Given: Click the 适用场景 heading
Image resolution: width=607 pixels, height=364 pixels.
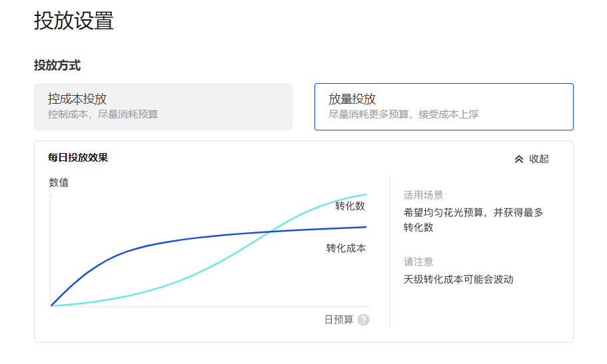Looking at the screenshot, I should [x=423, y=195].
